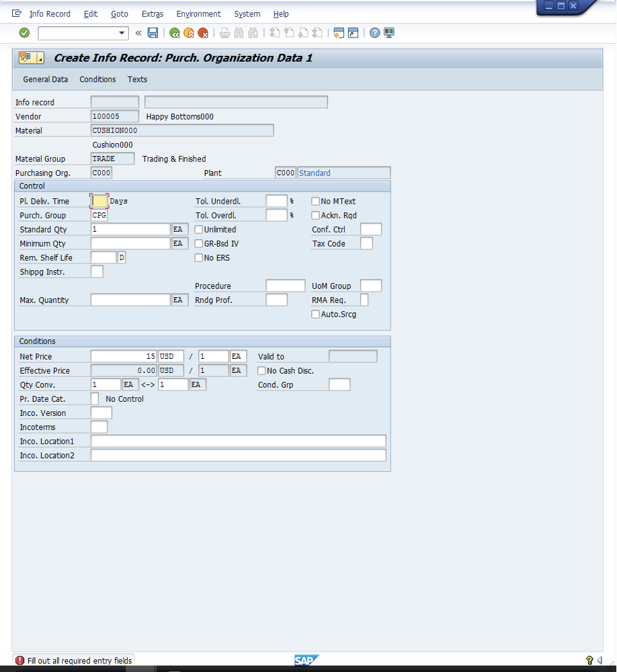
Task: Collapse the command field with « icon
Action: click(x=138, y=32)
